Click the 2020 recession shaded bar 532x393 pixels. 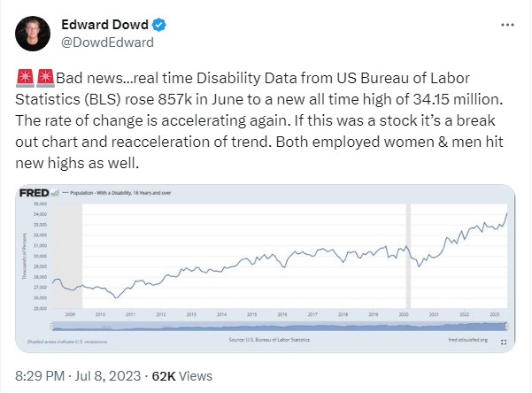click(408, 256)
